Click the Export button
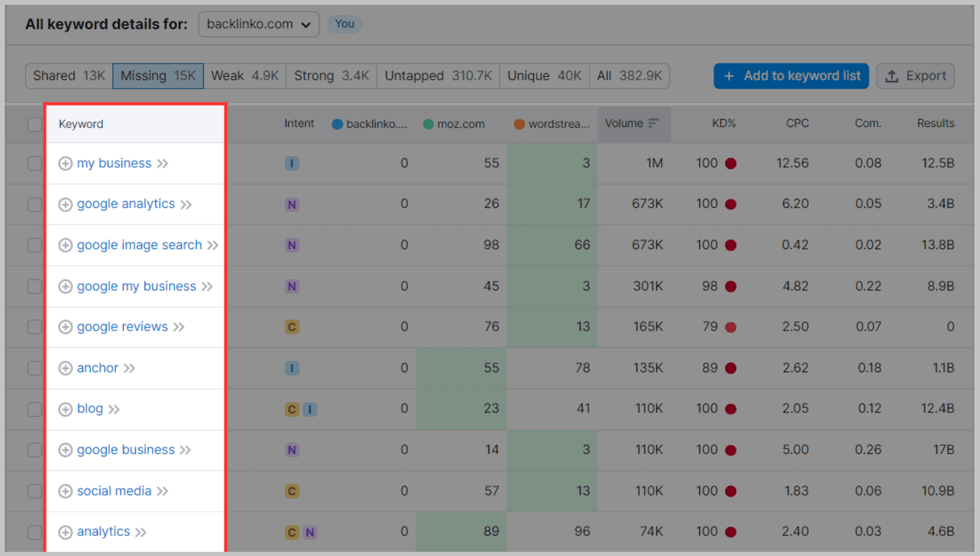The image size is (980, 556). [x=916, y=76]
